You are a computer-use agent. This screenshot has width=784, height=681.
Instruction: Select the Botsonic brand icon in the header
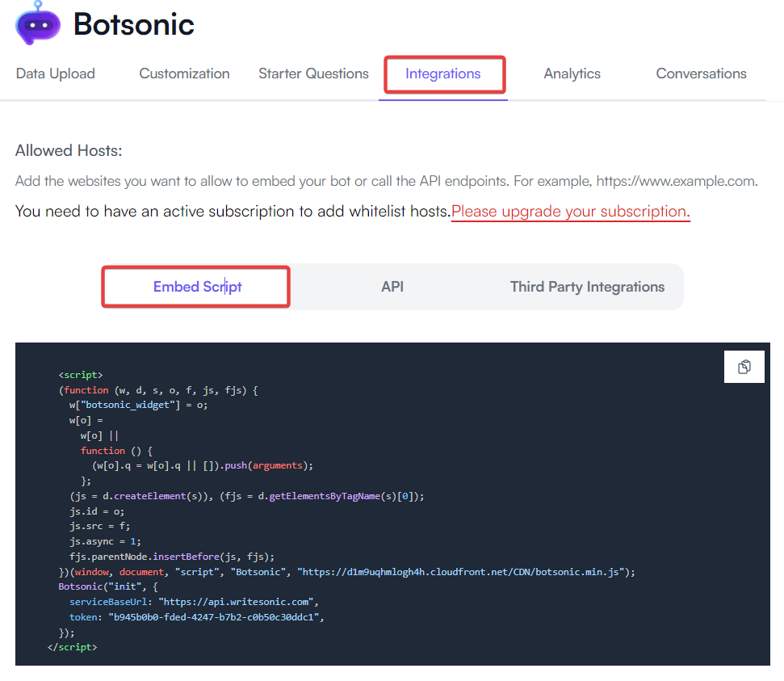[37, 23]
